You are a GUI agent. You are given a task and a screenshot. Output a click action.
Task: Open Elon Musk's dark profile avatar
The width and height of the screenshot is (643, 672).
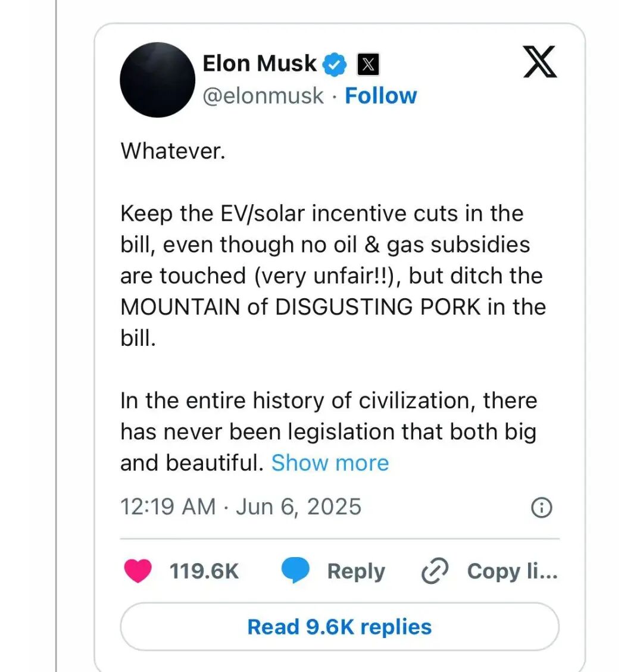pyautogui.click(x=157, y=80)
